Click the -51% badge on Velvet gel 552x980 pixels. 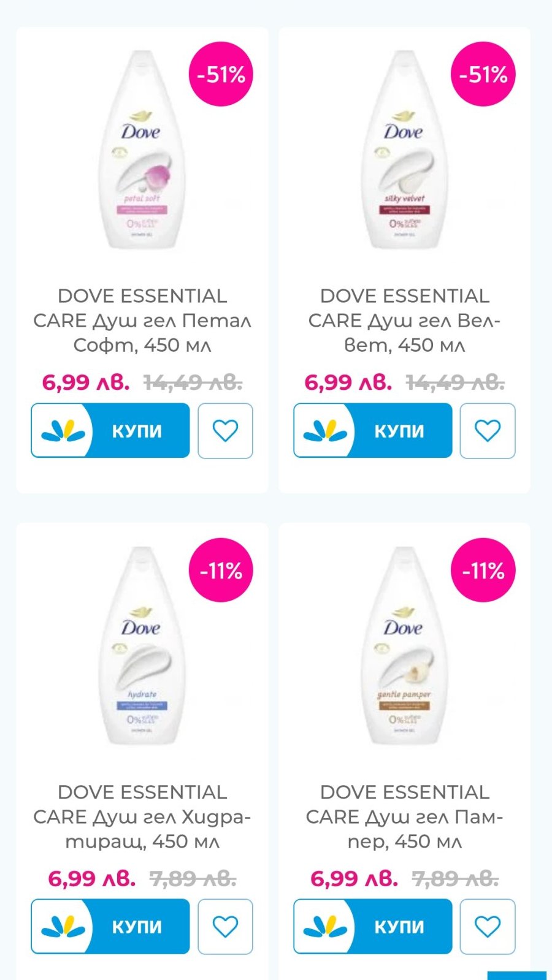pyautogui.click(x=483, y=75)
